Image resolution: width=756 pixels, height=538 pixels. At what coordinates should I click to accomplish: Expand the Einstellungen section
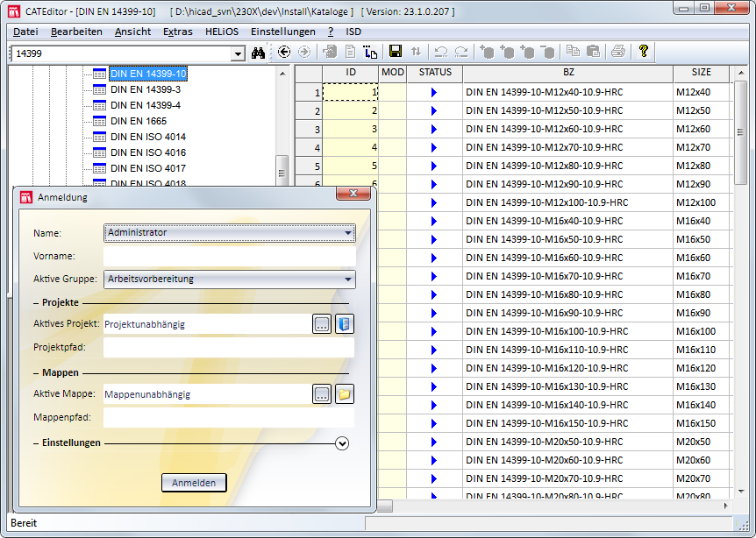(x=342, y=443)
